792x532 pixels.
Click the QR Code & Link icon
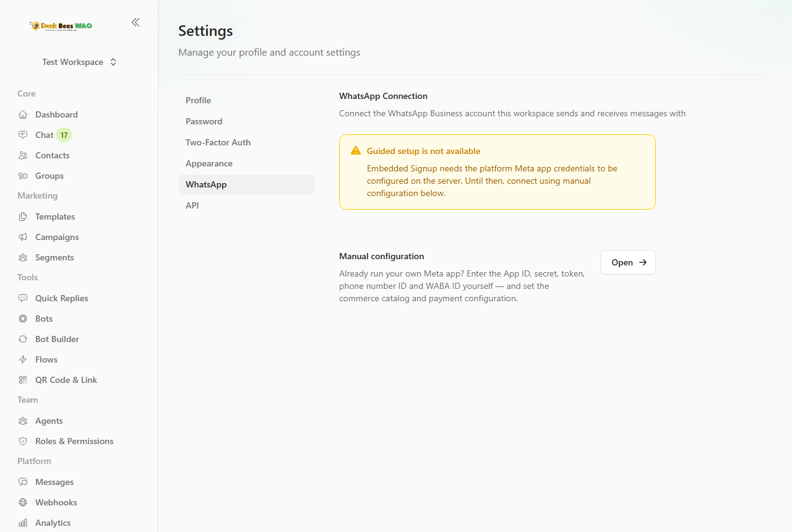click(23, 380)
